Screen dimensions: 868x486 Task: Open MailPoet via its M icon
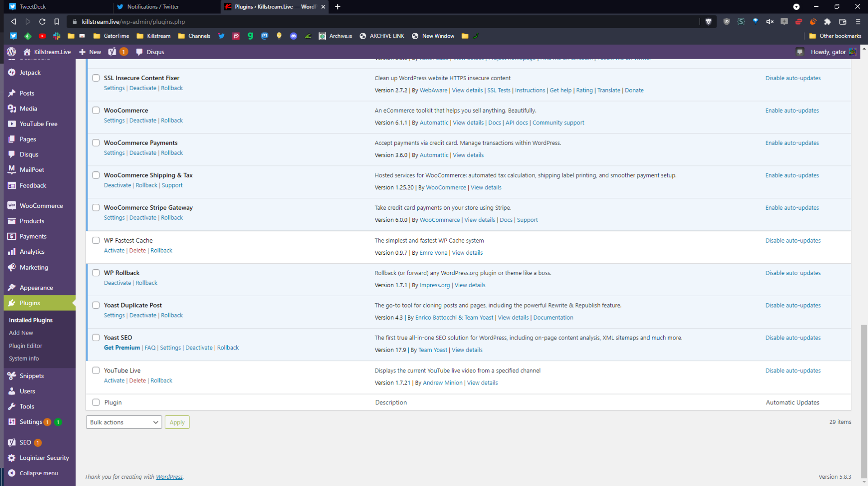[x=12, y=170]
